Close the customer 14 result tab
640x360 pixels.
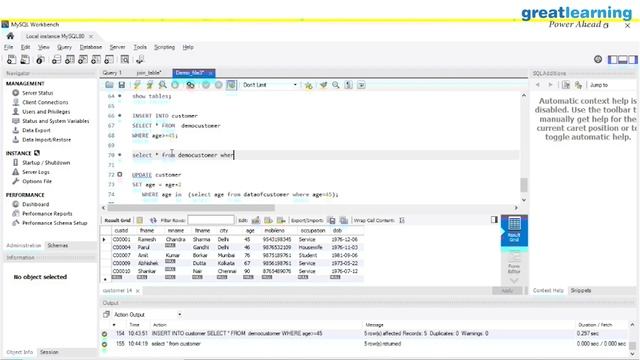pos(138,291)
